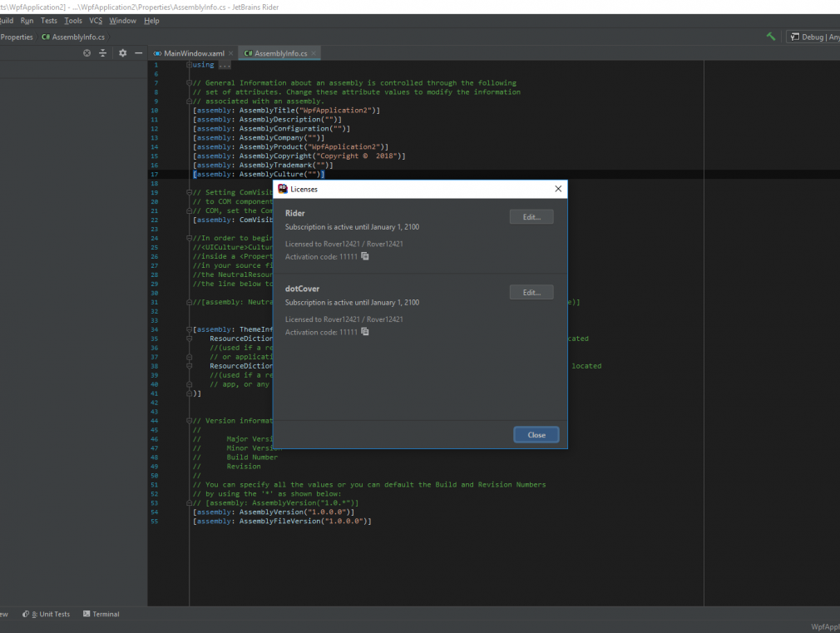Click Edit button for dotCover license
The height and width of the screenshot is (633, 840).
click(531, 293)
